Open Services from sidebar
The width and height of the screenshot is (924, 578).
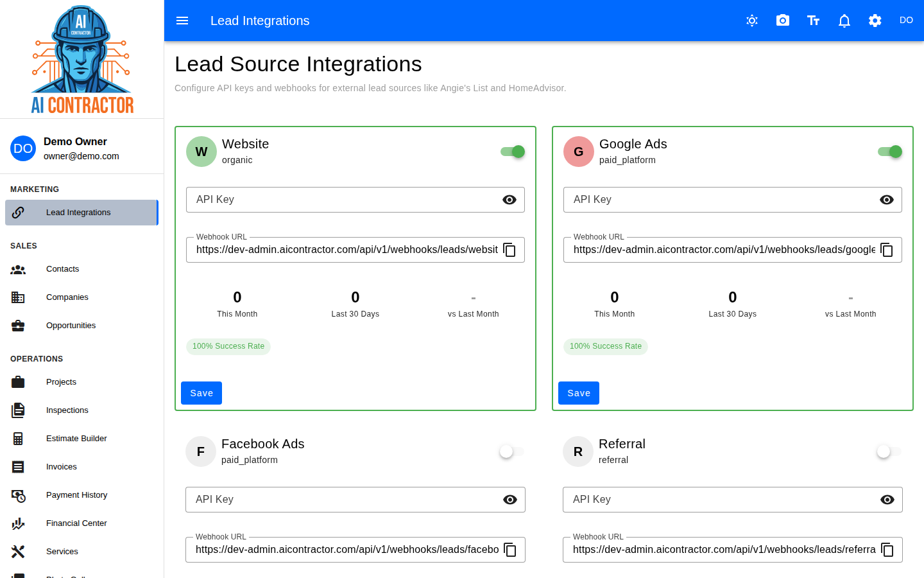81,552
